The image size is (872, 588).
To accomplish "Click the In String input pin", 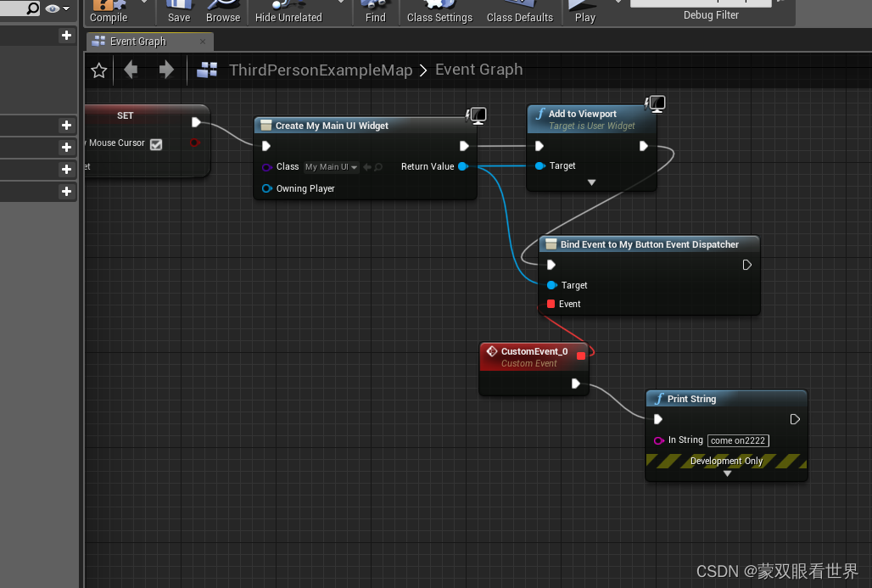I will tap(659, 440).
